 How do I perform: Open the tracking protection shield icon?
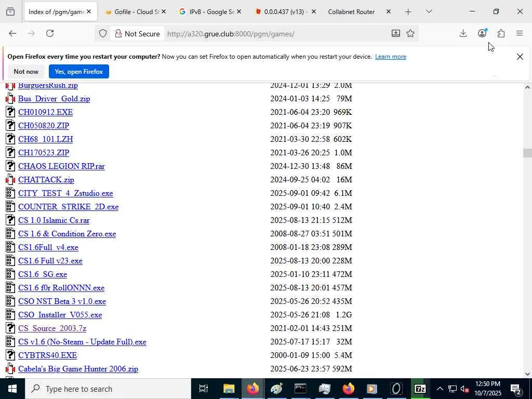click(x=103, y=33)
